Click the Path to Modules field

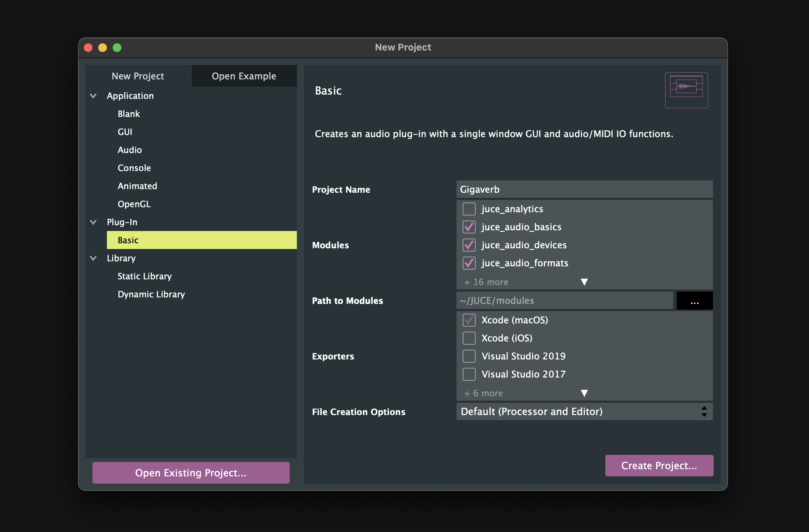click(564, 300)
